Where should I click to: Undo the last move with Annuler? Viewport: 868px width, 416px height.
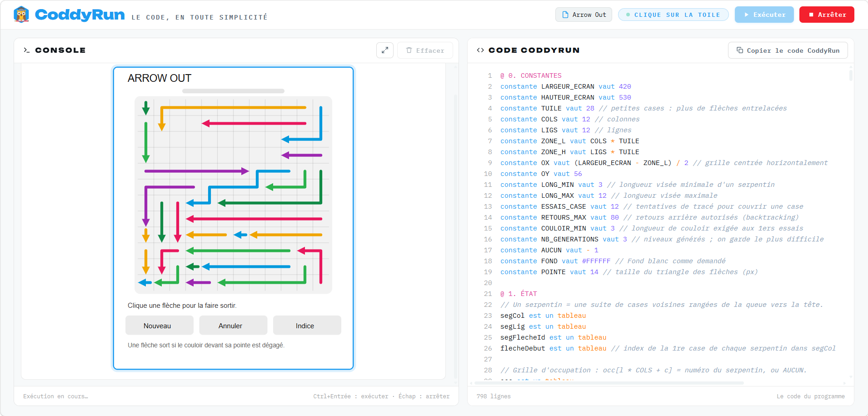pos(233,326)
